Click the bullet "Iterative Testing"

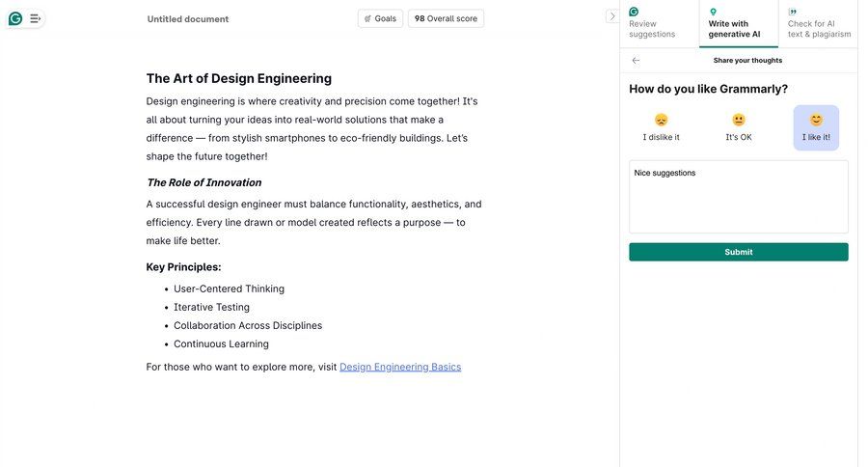pyautogui.click(x=211, y=307)
